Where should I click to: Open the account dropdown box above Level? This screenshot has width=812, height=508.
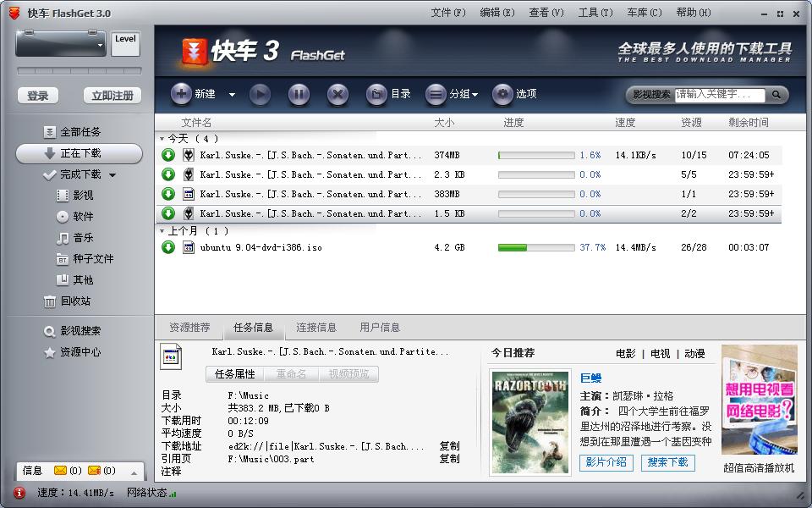pyautogui.click(x=61, y=43)
